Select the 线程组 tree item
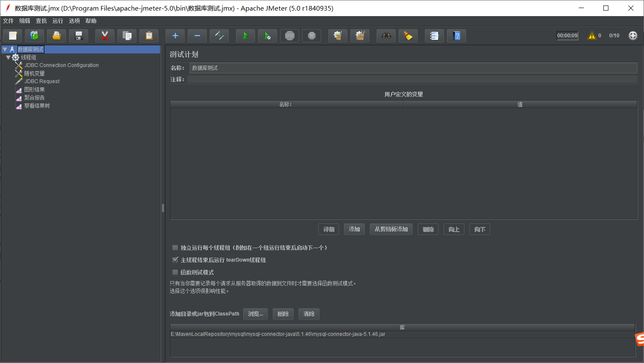The image size is (644, 363). pos(28,58)
